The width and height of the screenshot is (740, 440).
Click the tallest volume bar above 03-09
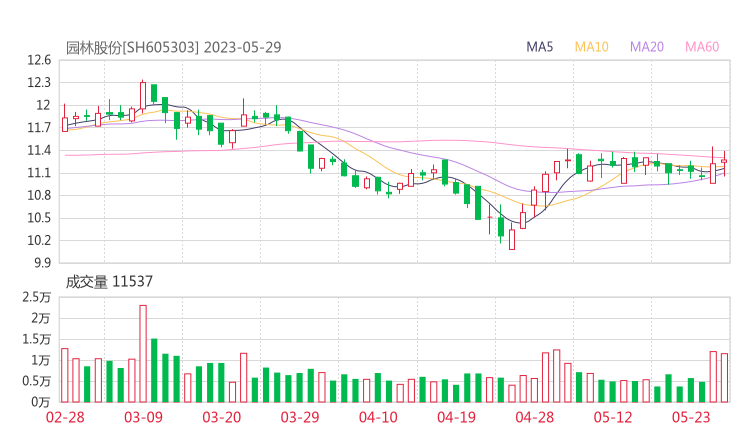click(x=143, y=354)
